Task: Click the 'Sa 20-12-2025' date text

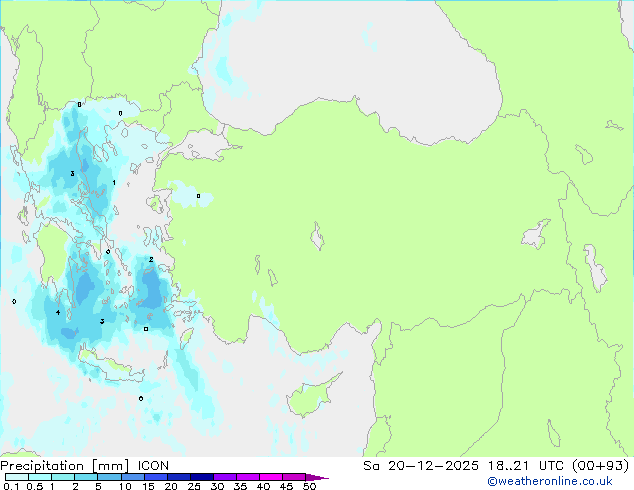Action: coord(421,466)
